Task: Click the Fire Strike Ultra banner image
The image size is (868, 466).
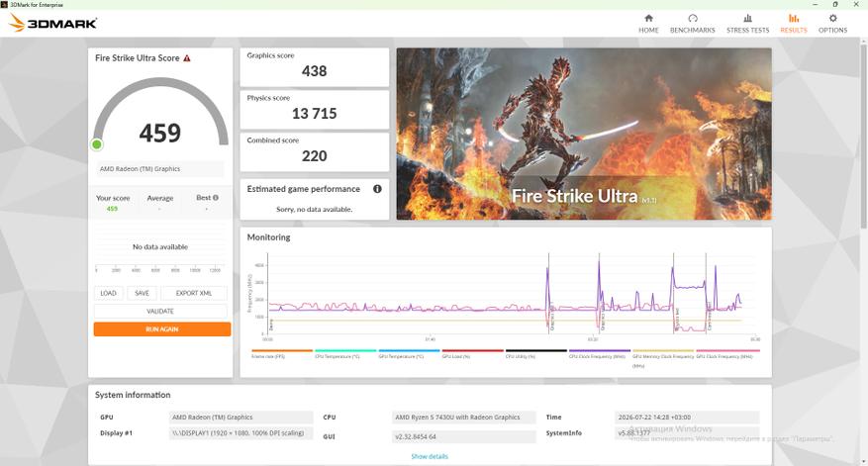Action: [x=584, y=134]
